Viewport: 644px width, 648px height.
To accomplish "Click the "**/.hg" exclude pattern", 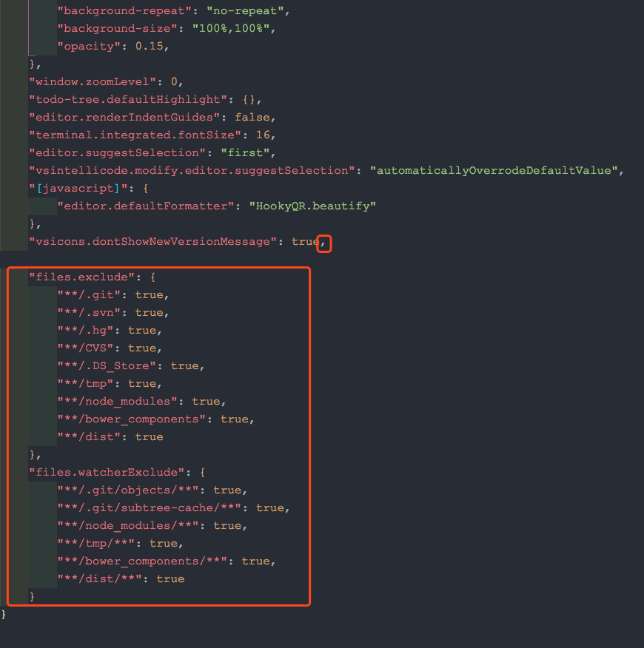I will click(86, 330).
